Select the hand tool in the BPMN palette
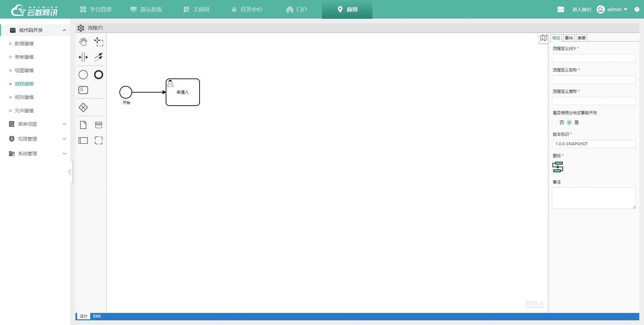This screenshot has width=644, height=325. coord(83,42)
